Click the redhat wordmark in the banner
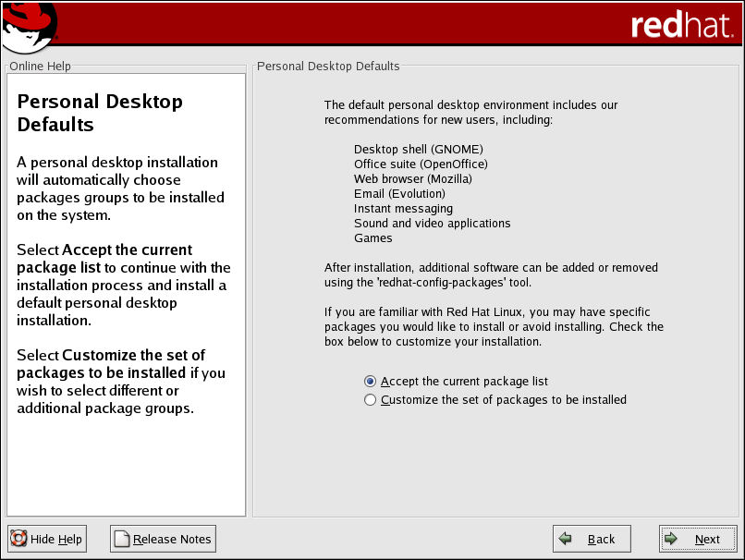The image size is (745, 560). [x=681, y=26]
